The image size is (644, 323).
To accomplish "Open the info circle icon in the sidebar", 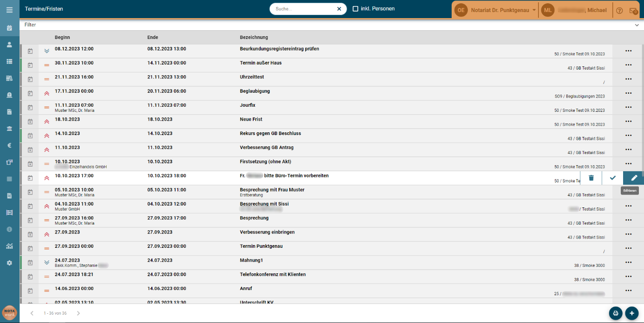I will [x=9, y=229].
